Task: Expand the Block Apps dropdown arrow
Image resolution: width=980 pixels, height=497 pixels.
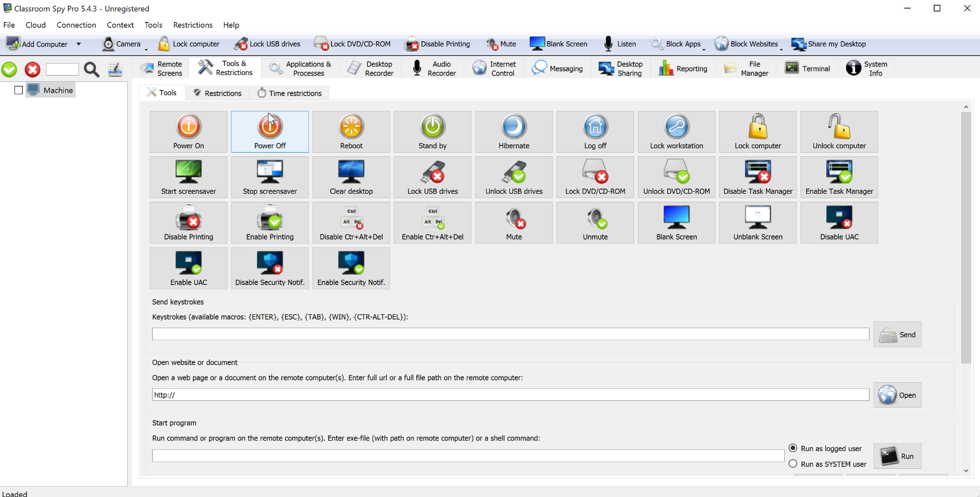Action: coord(704,49)
